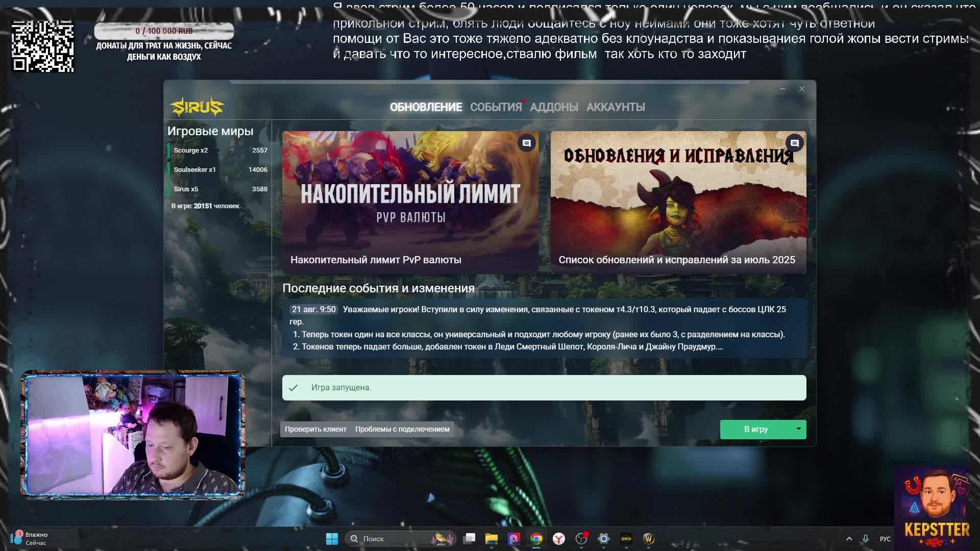Click the Проверить клиент button
The height and width of the screenshot is (551, 980).
click(x=315, y=429)
